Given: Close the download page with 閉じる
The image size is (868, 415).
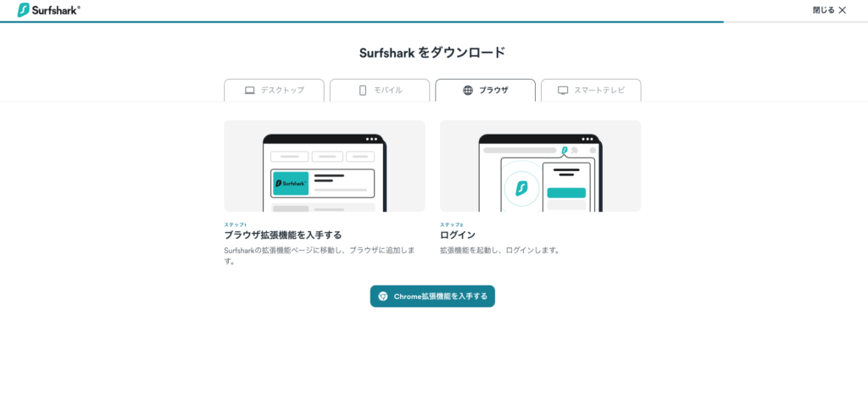Looking at the screenshot, I should pyautogui.click(x=829, y=10).
